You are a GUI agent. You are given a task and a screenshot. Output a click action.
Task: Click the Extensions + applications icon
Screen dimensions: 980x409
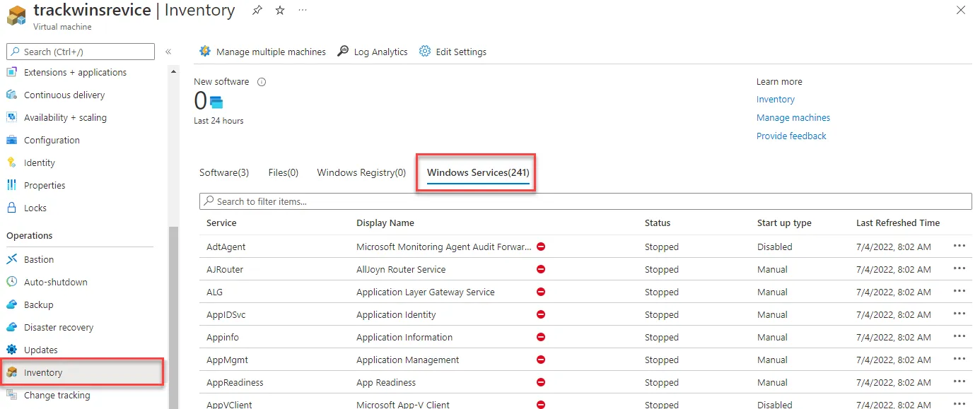point(11,72)
